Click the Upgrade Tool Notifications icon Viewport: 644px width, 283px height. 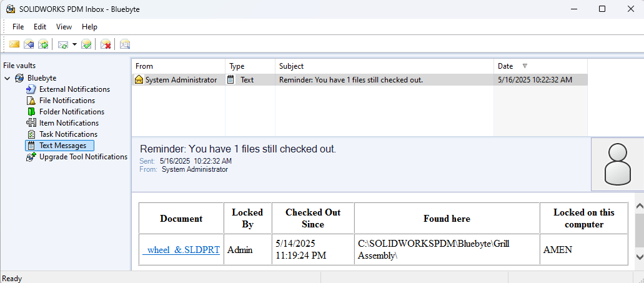(x=31, y=157)
